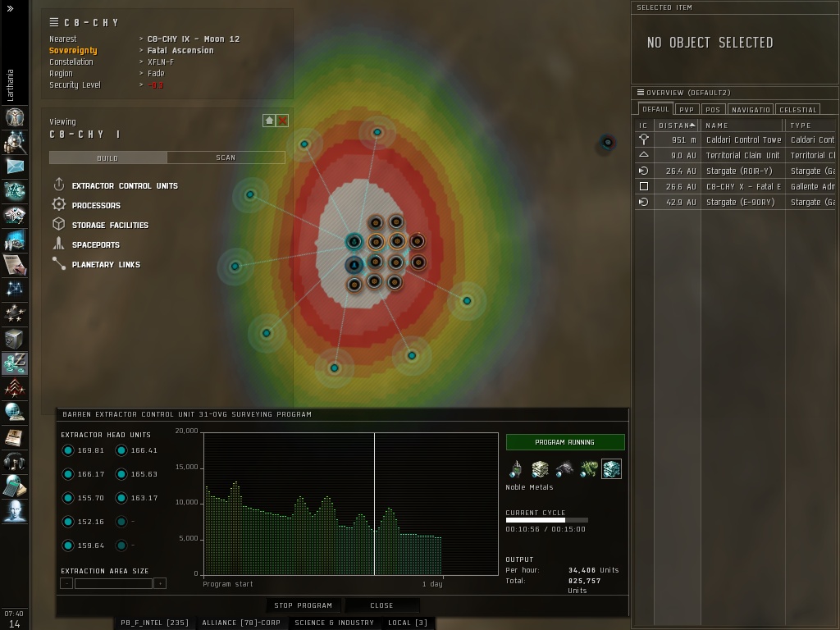Viewport: 840px width, 630px height.
Task: Open the POS overview tab
Action: (x=713, y=109)
